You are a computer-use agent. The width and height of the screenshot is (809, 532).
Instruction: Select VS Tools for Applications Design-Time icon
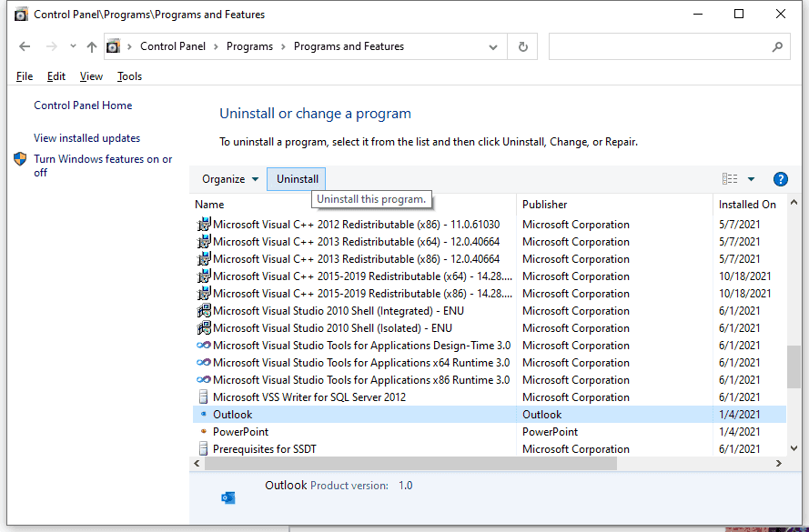coord(204,346)
